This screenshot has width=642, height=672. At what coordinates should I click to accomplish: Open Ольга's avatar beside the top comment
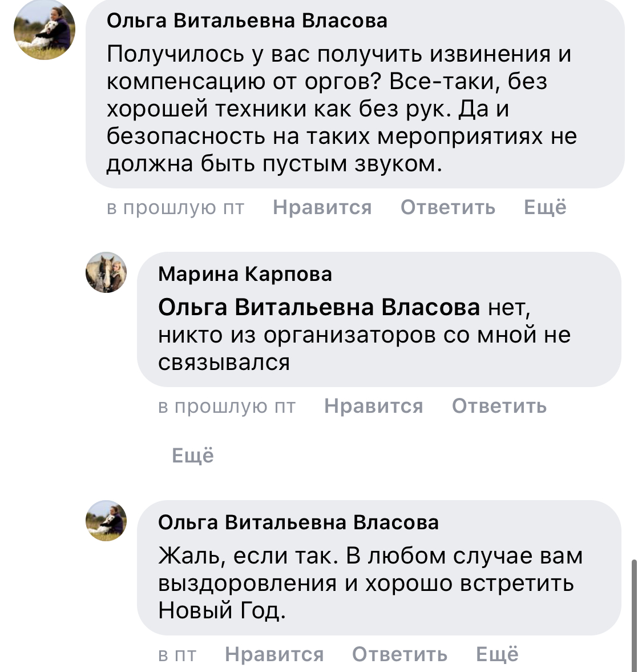45,30
